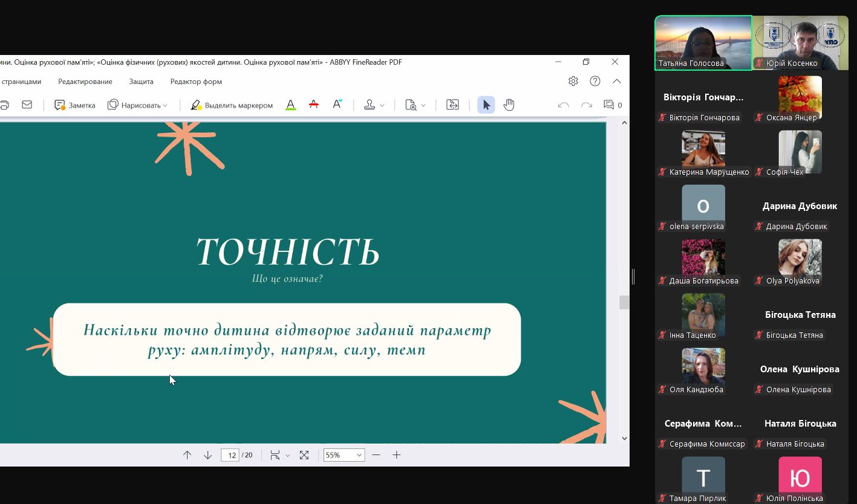This screenshot has width=857, height=504.
Task: Click the Заметка note button
Action: coord(75,105)
